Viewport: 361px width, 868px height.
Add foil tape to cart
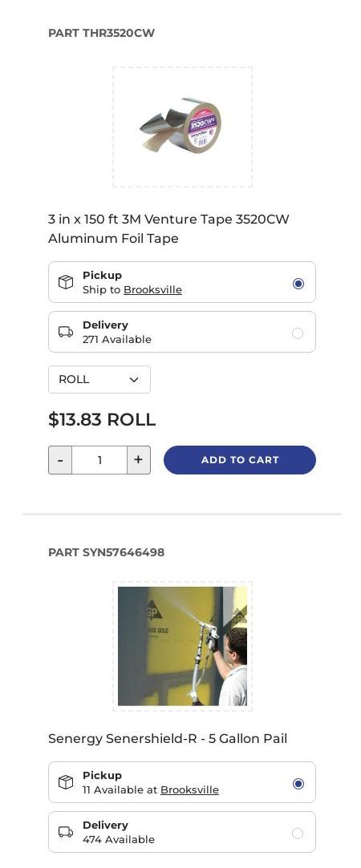coord(240,460)
